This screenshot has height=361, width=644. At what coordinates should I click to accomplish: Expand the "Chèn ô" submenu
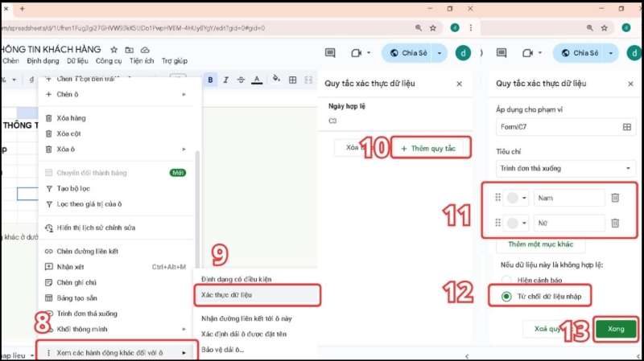[x=116, y=94]
